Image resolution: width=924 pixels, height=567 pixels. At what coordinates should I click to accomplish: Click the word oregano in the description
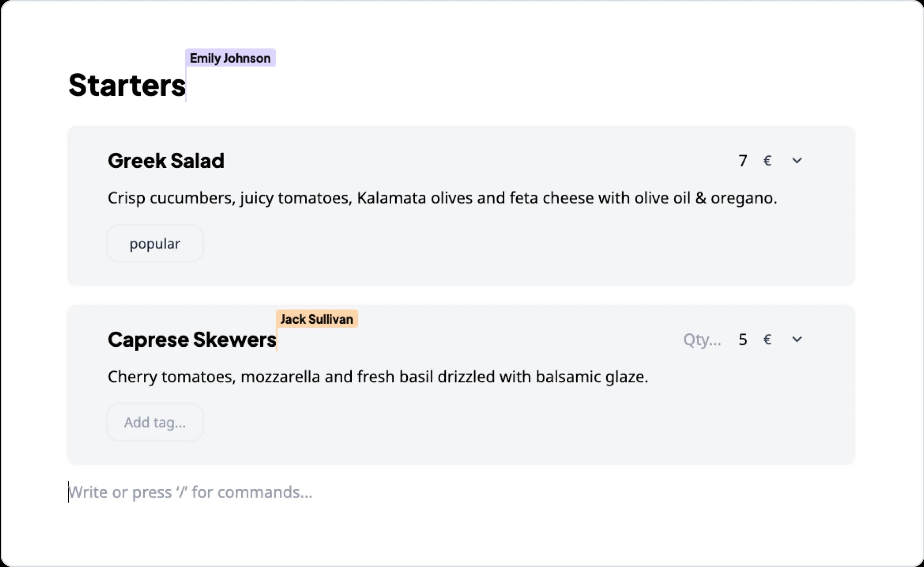[x=743, y=198]
